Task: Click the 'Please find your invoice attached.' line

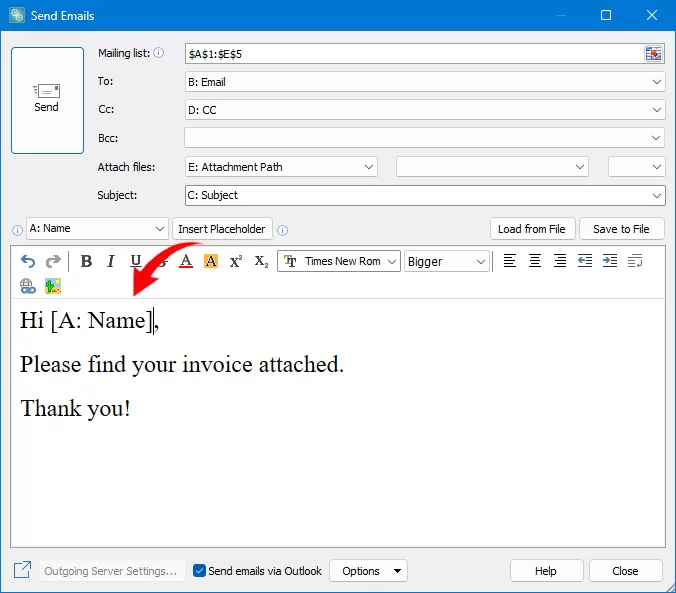Action: click(x=182, y=364)
